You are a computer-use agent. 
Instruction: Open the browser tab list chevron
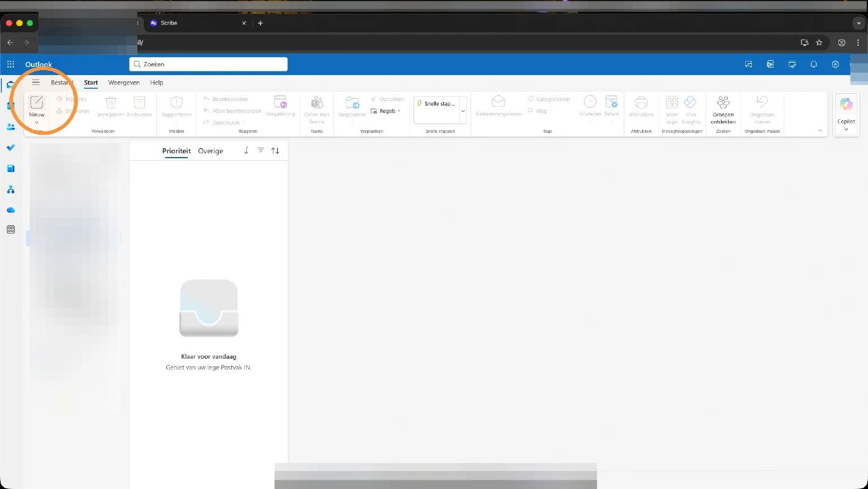pyautogui.click(x=858, y=23)
